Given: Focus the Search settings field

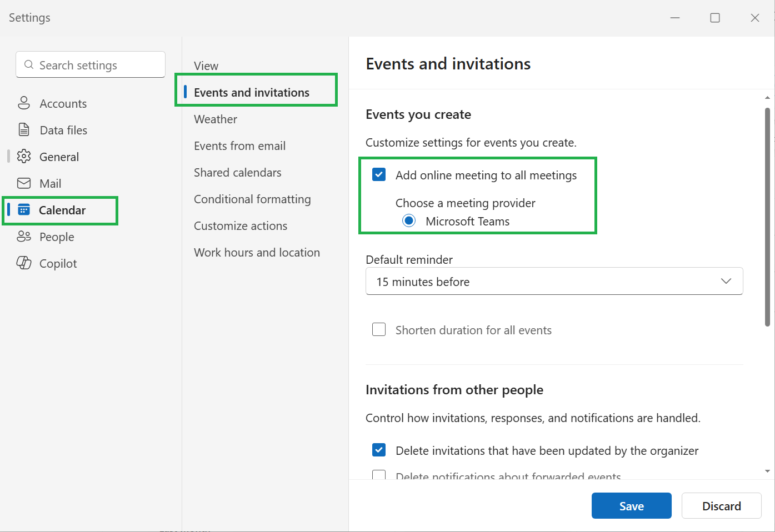Looking at the screenshot, I should [x=91, y=64].
